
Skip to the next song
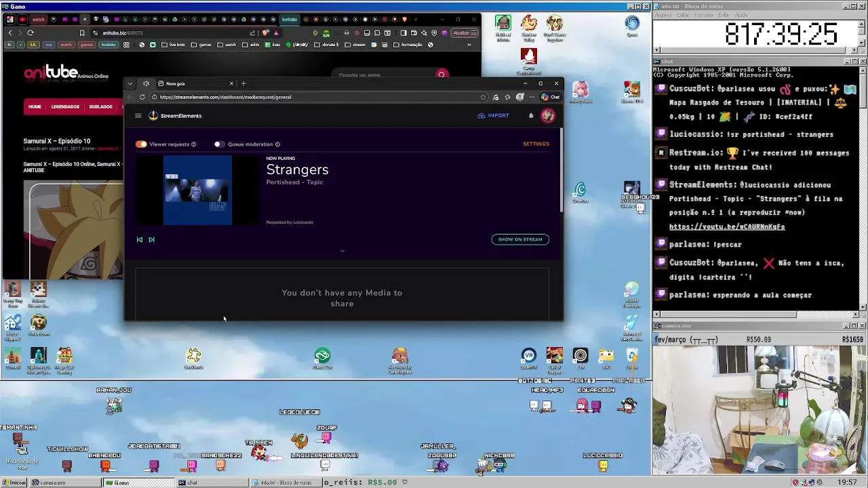pyautogui.click(x=151, y=239)
